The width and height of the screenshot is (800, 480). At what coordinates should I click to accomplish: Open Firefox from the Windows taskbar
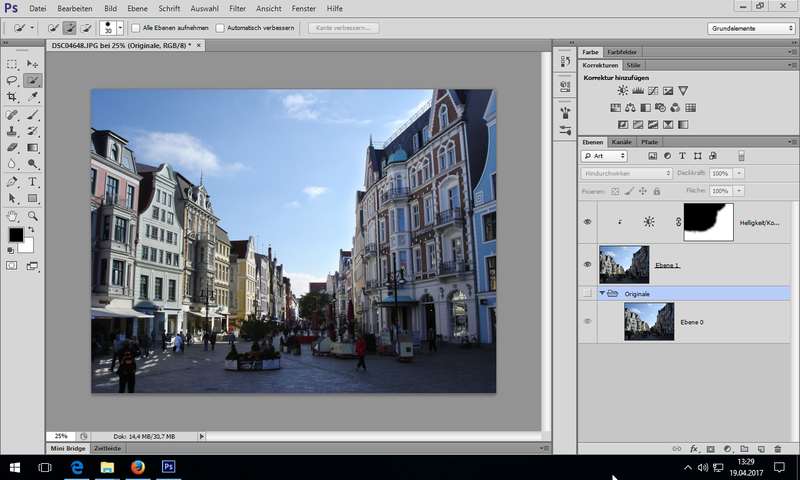137,467
